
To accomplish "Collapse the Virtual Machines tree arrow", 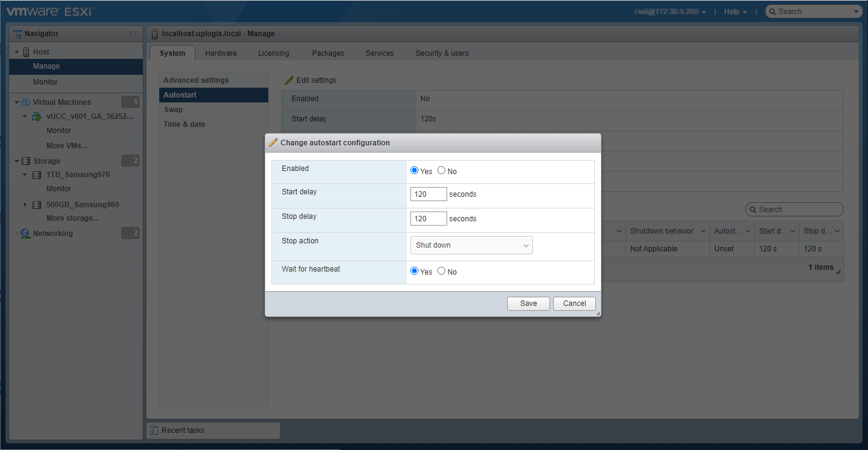I will pyautogui.click(x=17, y=102).
